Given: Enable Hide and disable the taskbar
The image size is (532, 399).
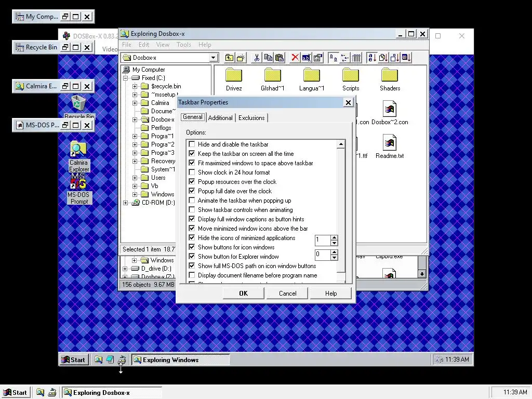Looking at the screenshot, I should click(x=192, y=144).
